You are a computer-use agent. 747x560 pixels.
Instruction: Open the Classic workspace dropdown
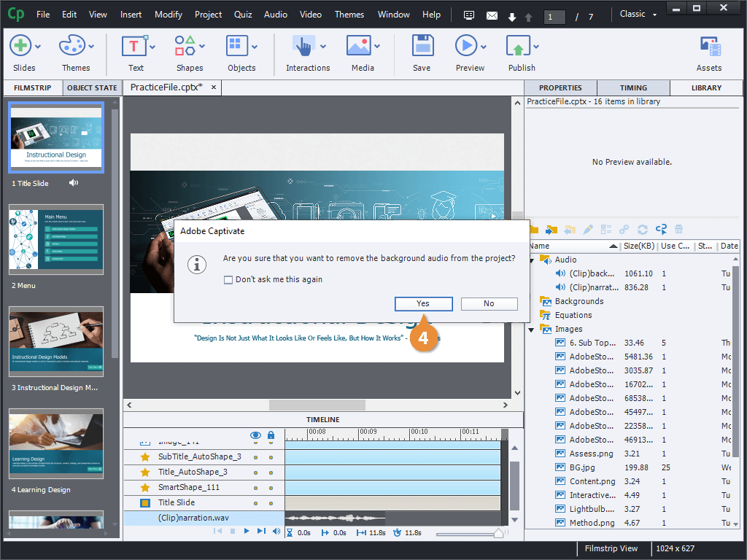click(638, 15)
